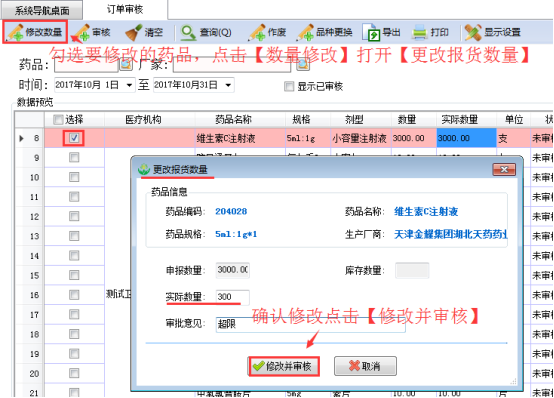Expand the start date 2017年10月1日 dropdown
This screenshot has width=554, height=398.
pyautogui.click(x=129, y=85)
